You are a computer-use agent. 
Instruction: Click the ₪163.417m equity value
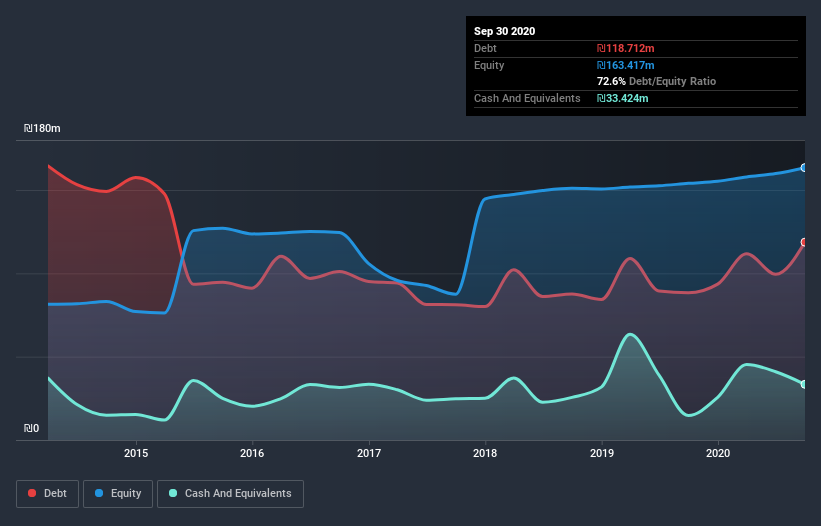(x=626, y=65)
